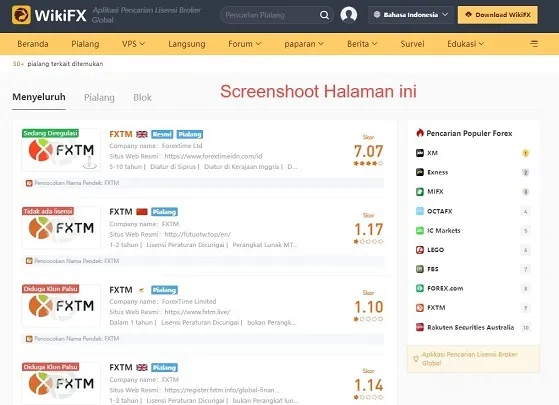The image size is (559, 405).
Task: Open the hamburger menu icon
Action: pos(534,44)
